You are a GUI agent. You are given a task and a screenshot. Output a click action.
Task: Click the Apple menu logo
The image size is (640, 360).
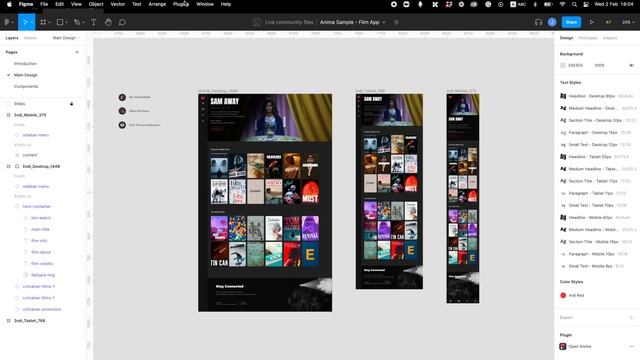[9, 4]
